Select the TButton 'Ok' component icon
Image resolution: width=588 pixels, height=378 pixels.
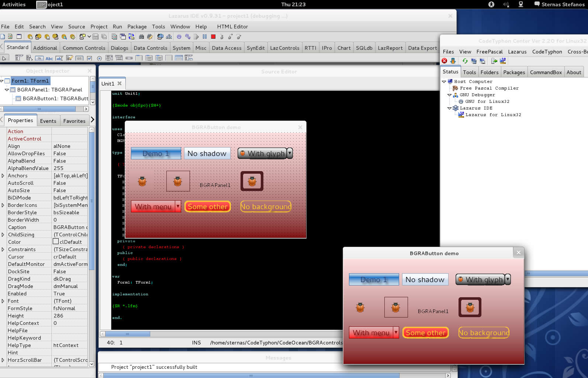39,58
